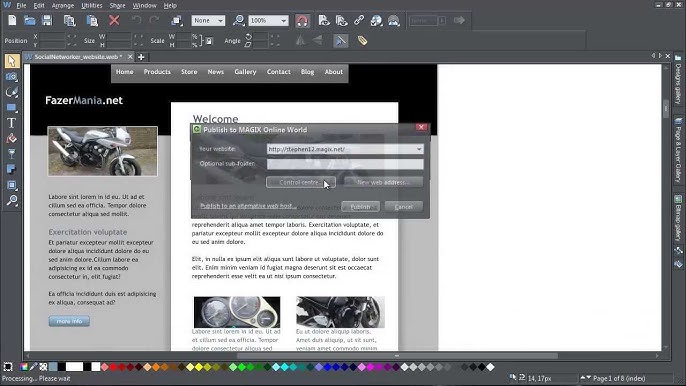The width and height of the screenshot is (686, 386).
Task: Click the Paste clipboard icon
Action: pyautogui.click(x=92, y=20)
